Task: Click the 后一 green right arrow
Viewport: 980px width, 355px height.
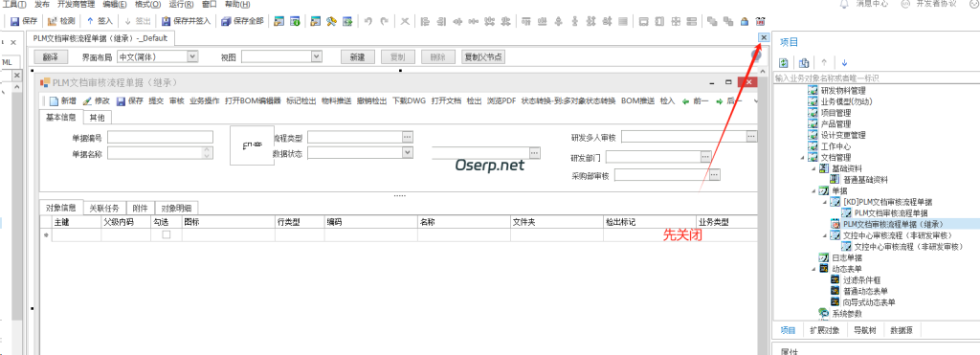Action: pos(720,100)
